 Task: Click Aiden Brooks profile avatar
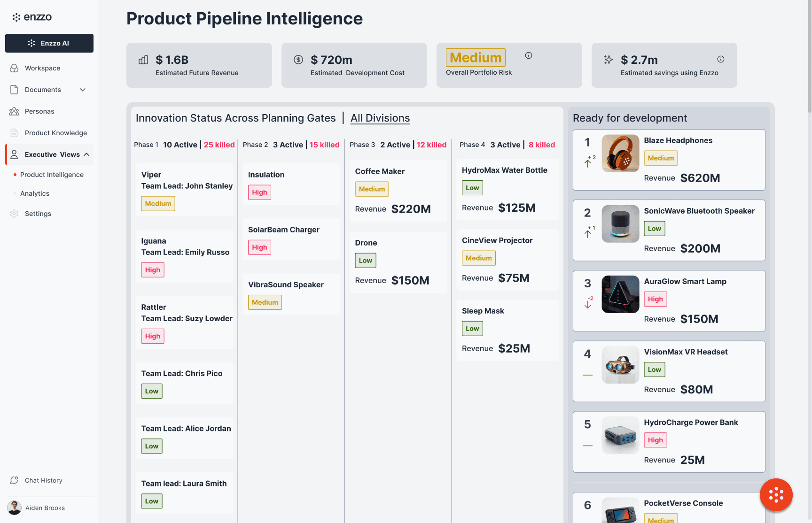tap(15, 508)
